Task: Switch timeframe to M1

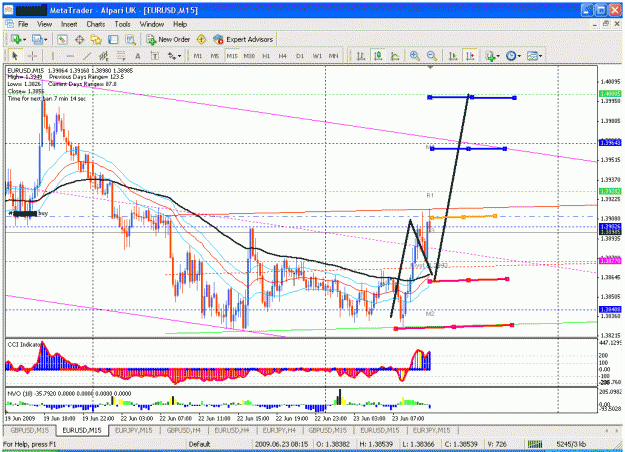Action: click(198, 56)
